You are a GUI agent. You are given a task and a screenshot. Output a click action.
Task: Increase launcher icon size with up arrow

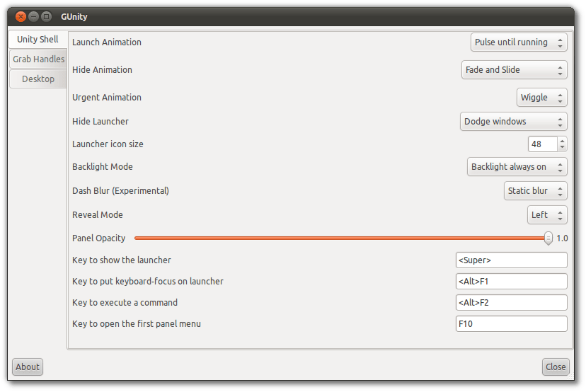(x=562, y=141)
